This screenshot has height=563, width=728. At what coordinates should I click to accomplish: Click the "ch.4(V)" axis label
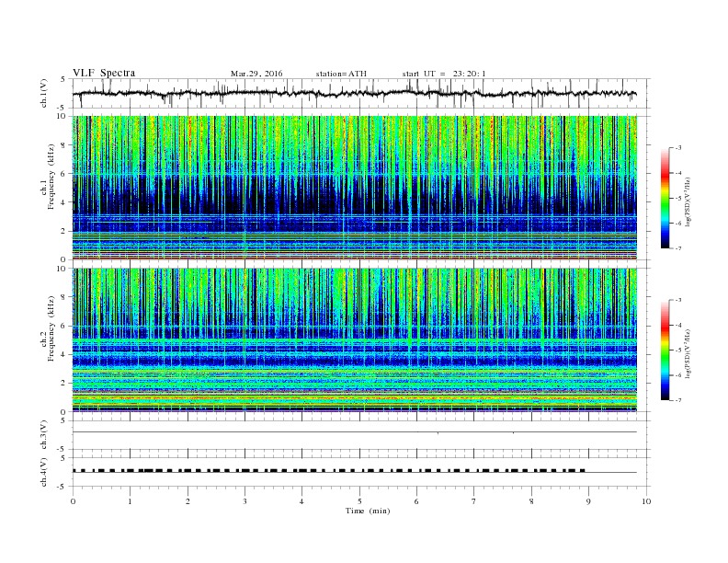[44, 472]
